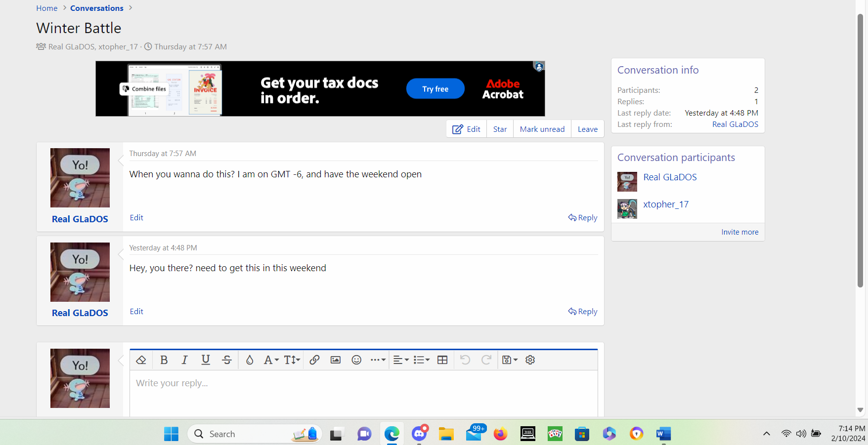Image resolution: width=868 pixels, height=445 pixels.
Task: Reply to the Thursday 7:57 AM message
Action: [583, 218]
